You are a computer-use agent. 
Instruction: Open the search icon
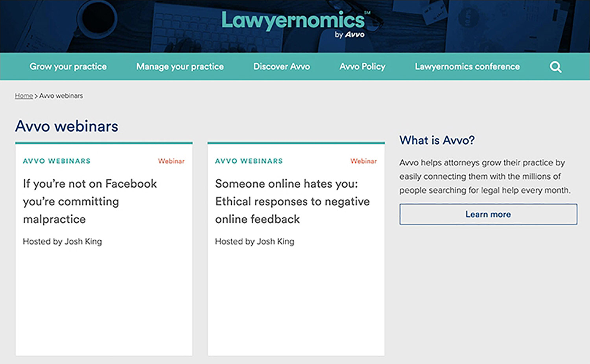point(555,66)
